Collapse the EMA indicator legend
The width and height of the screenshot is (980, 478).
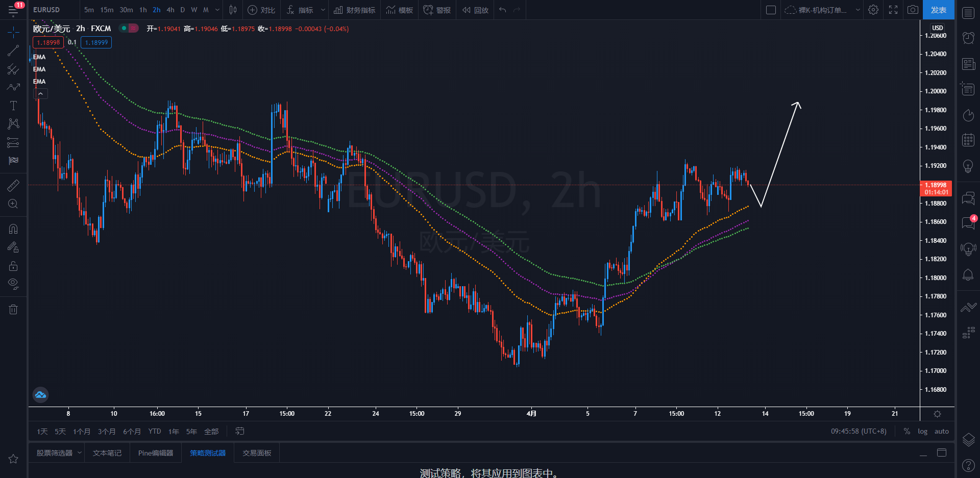pos(40,94)
